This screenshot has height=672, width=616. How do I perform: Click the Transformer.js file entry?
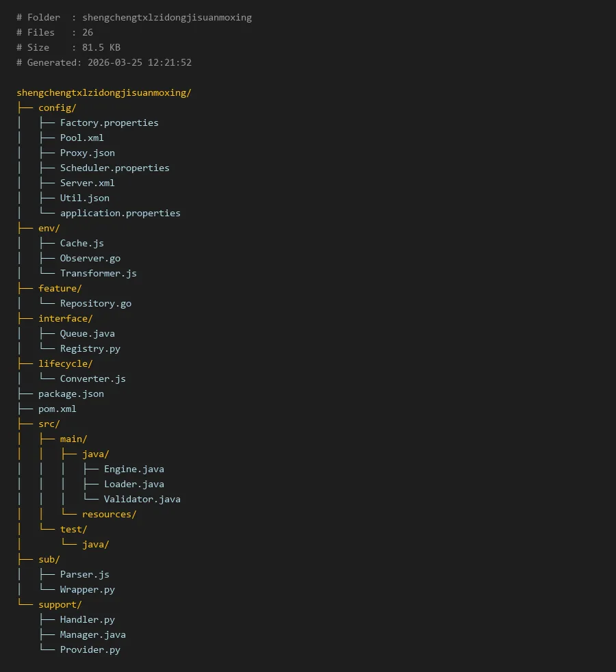[x=98, y=273]
